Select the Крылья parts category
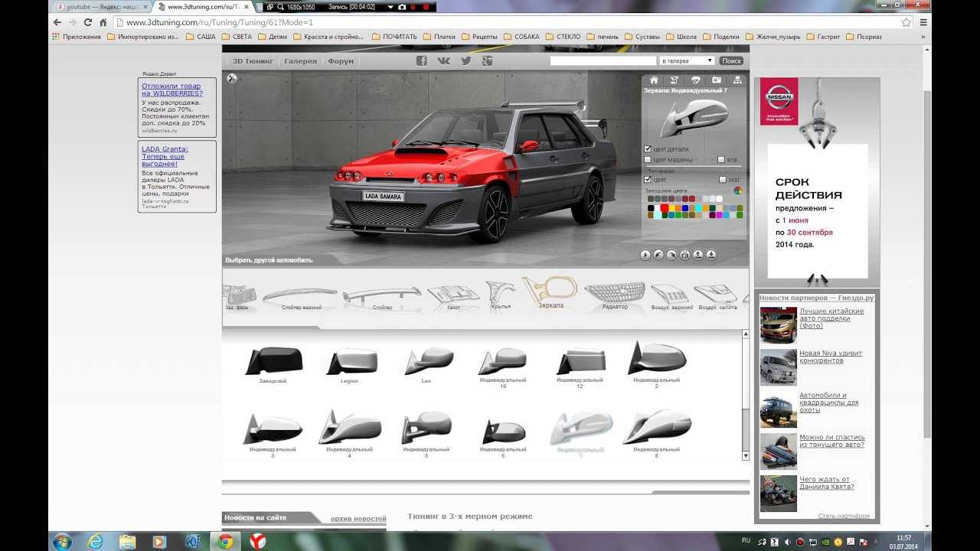This screenshot has width=980, height=551. [x=501, y=295]
